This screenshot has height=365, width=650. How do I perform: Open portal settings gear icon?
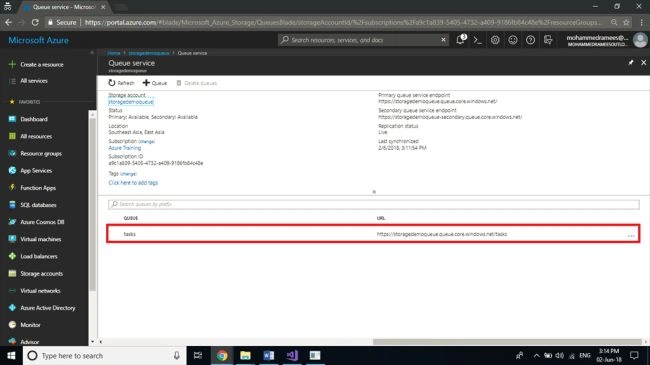pyautogui.click(x=495, y=40)
